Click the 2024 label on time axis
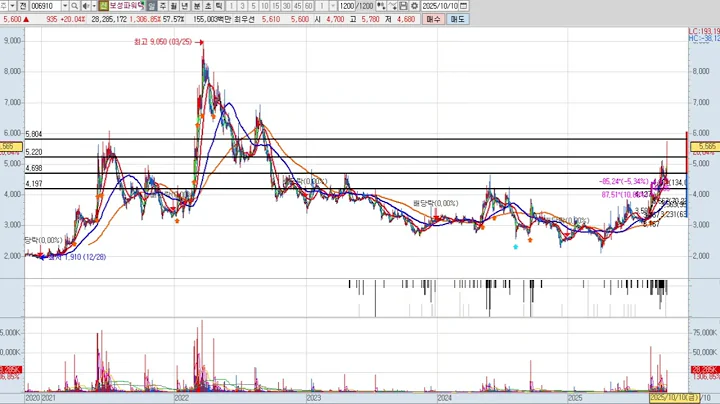This screenshot has height=404, width=720. point(444,398)
